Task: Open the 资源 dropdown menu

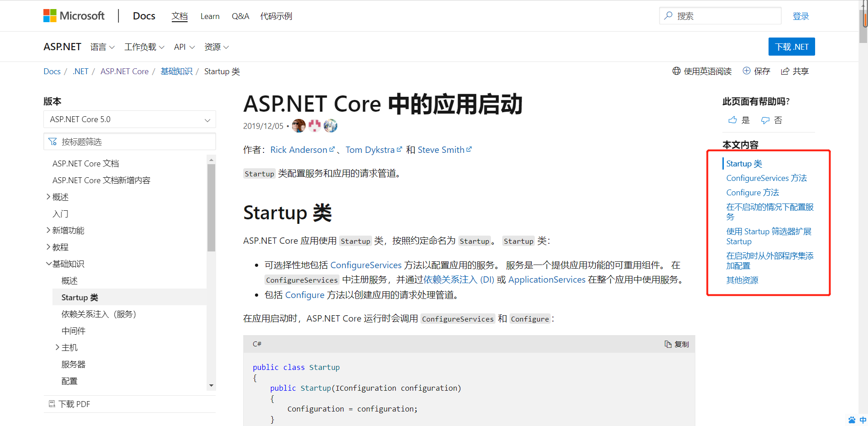Action: click(217, 47)
